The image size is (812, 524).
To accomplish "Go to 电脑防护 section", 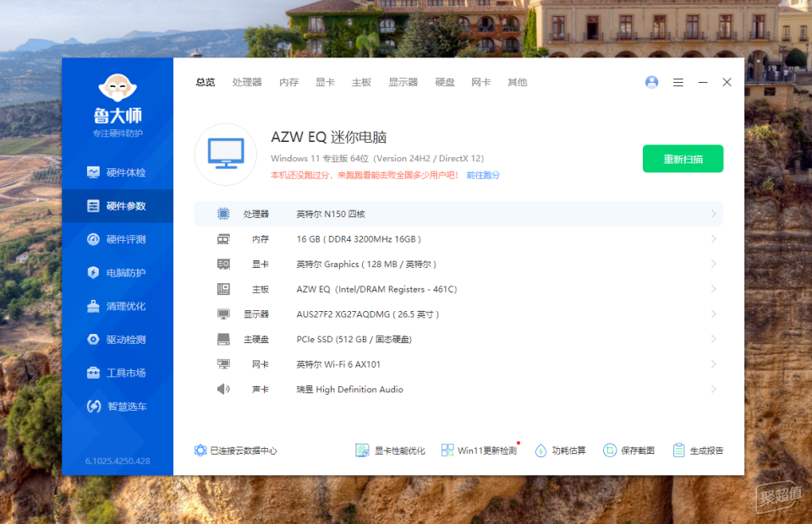I will pyautogui.click(x=117, y=273).
